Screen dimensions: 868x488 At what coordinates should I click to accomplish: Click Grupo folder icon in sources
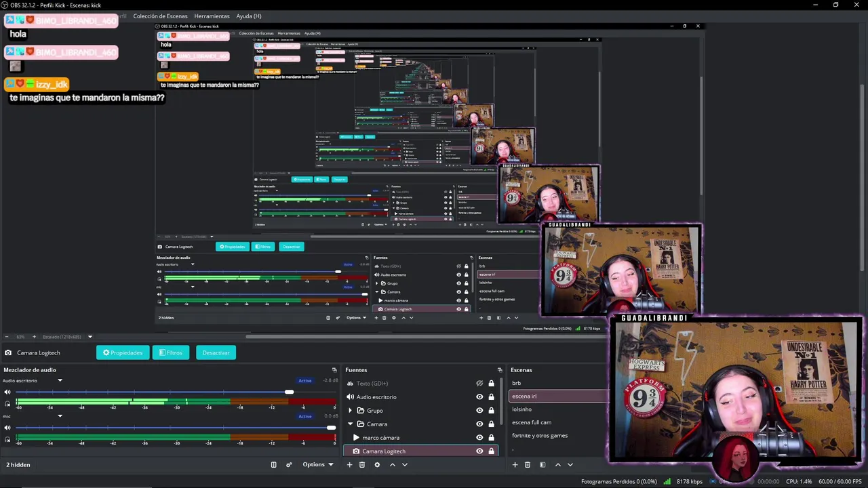tap(361, 411)
